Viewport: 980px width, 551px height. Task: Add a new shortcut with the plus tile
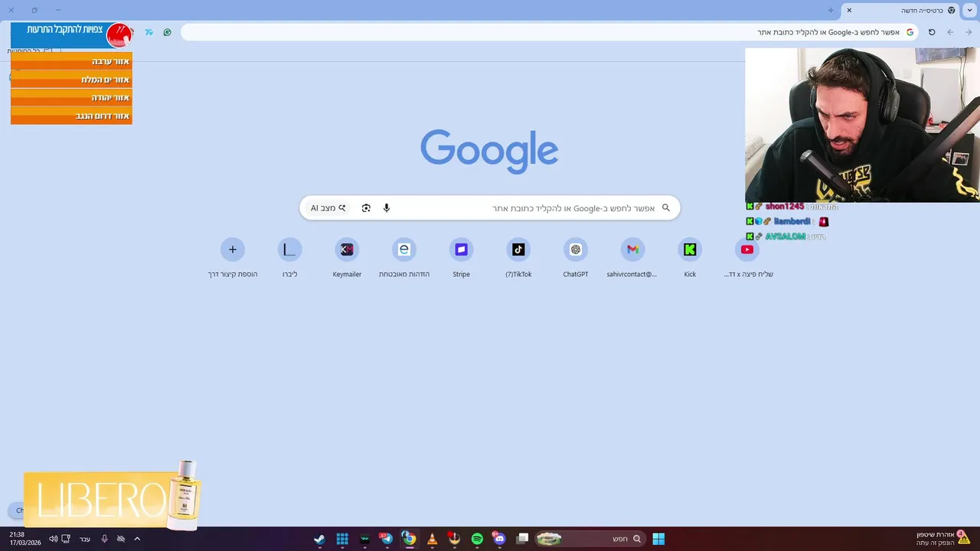(x=233, y=258)
